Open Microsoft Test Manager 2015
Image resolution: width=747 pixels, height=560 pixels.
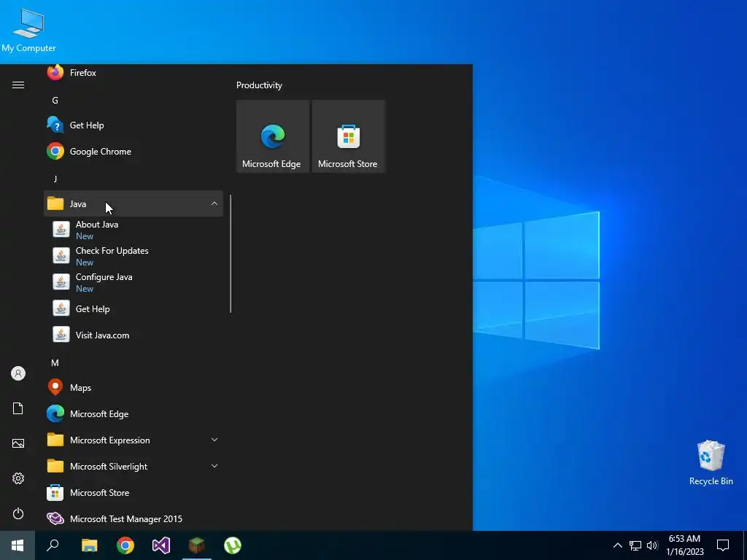pos(133,518)
